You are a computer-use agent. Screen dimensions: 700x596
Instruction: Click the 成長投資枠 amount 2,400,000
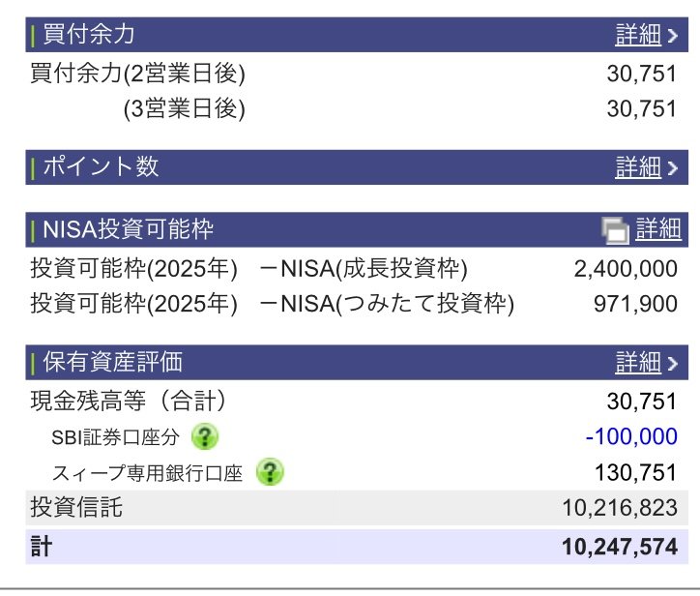click(x=625, y=268)
